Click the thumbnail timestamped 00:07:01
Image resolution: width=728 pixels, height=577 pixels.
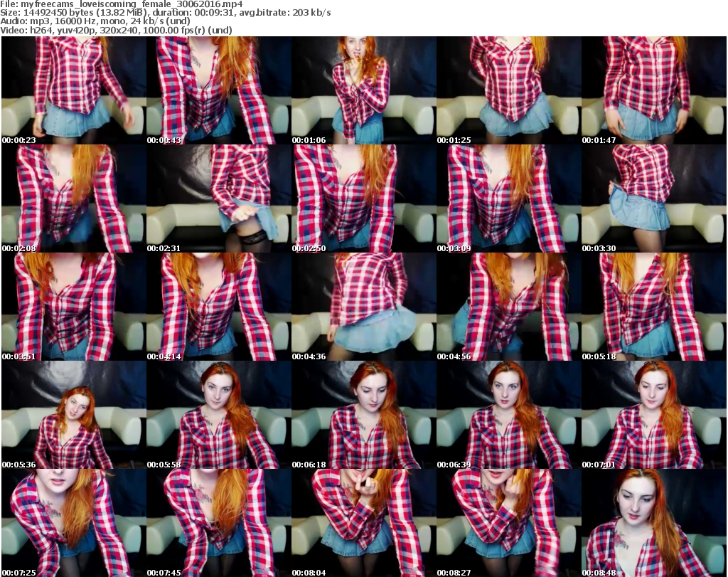tap(653, 415)
